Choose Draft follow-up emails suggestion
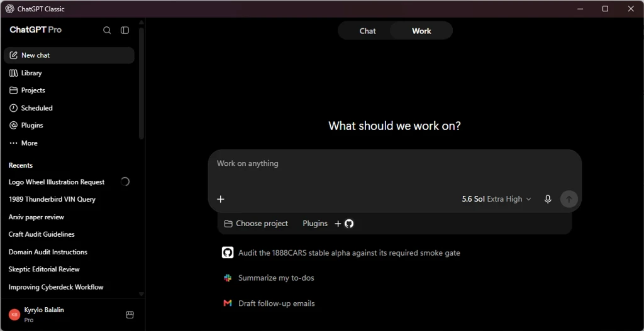Viewport: 644px width, 331px height. [269, 303]
